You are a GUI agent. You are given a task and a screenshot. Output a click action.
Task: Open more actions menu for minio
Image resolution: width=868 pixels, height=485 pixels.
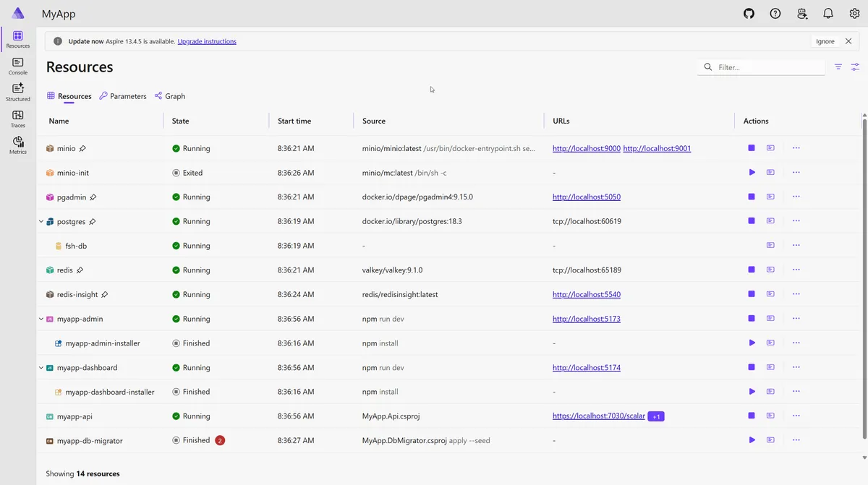tap(796, 148)
